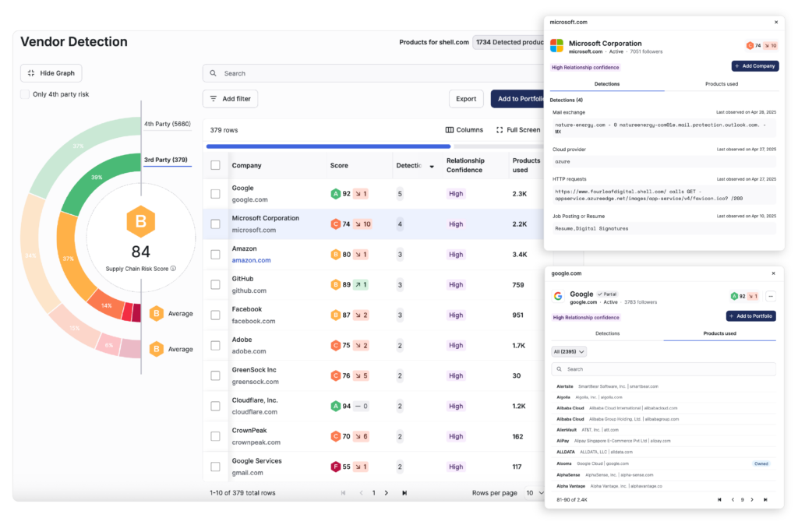Open the Rows per page dropdown
Viewport: 798px width, 532px height.
click(x=535, y=493)
